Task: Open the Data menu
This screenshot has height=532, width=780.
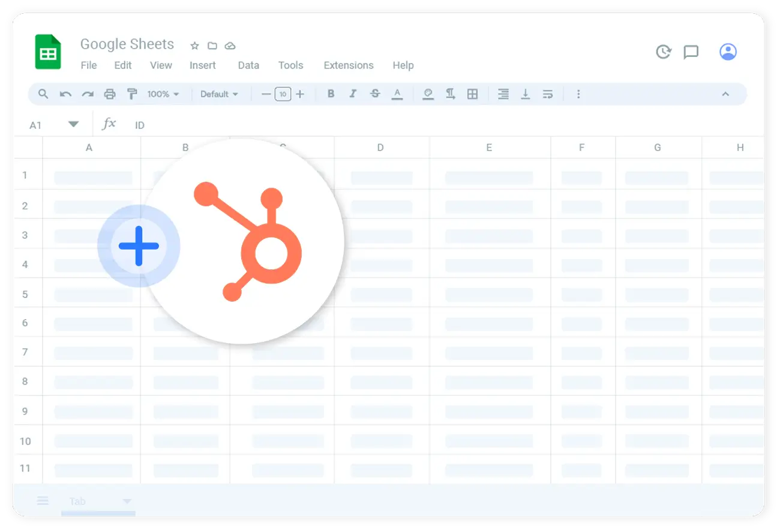Action: pyautogui.click(x=248, y=65)
